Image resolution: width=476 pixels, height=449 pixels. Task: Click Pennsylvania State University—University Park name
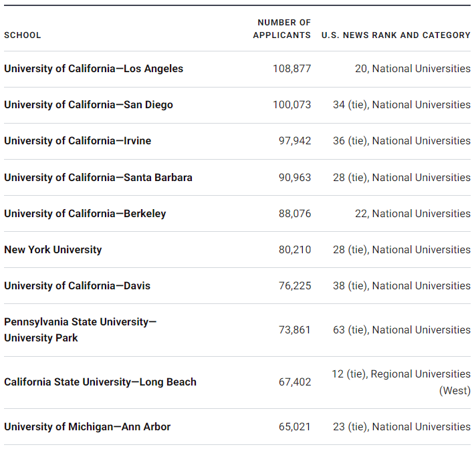point(80,330)
